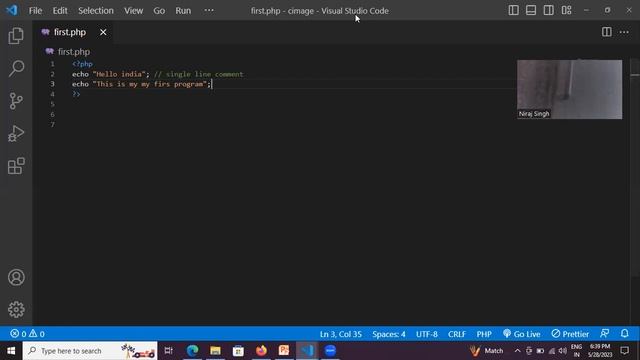Open the taskbar clock showing 6:39 PM
640x360 pixels.
tap(600, 351)
